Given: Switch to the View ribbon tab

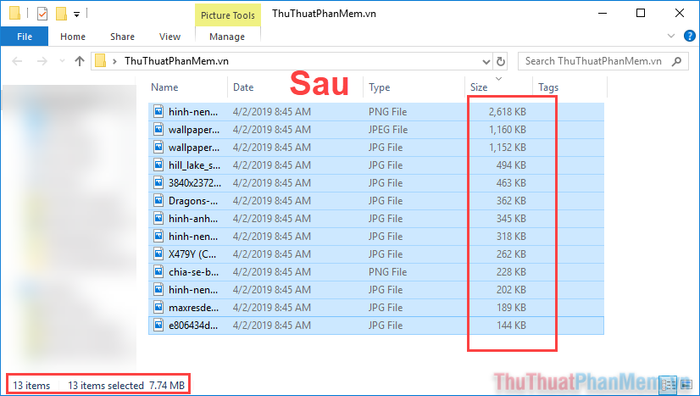Looking at the screenshot, I should click(170, 37).
